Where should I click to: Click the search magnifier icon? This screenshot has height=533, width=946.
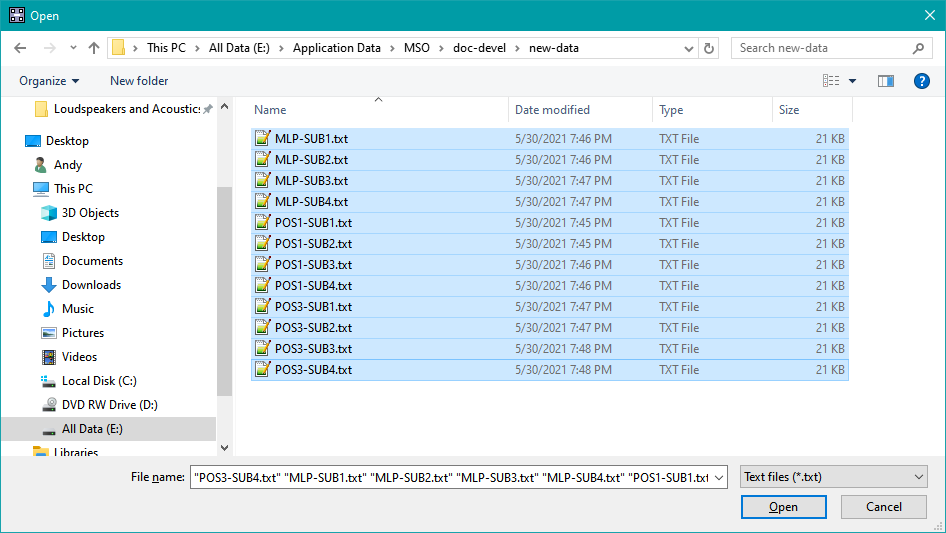point(918,48)
